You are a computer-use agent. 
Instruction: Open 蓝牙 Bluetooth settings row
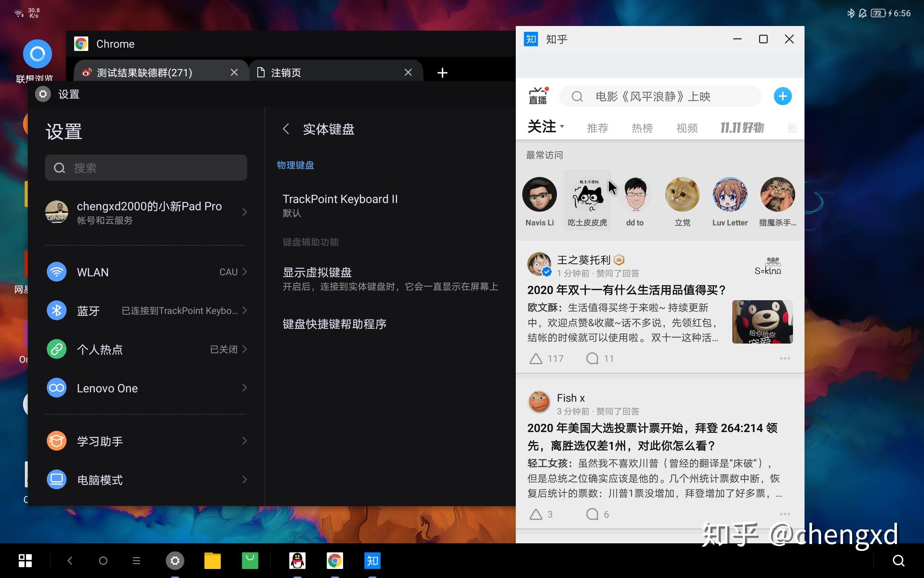coord(146,310)
